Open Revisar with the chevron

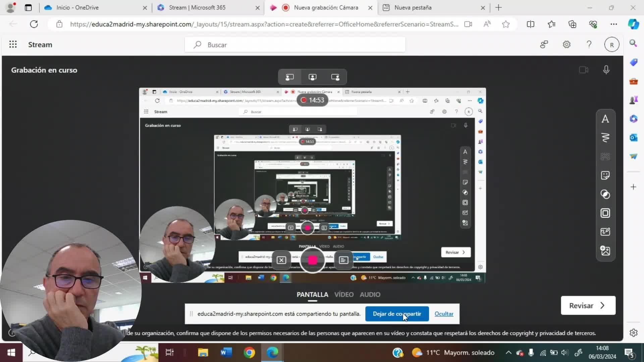pyautogui.click(x=588, y=305)
